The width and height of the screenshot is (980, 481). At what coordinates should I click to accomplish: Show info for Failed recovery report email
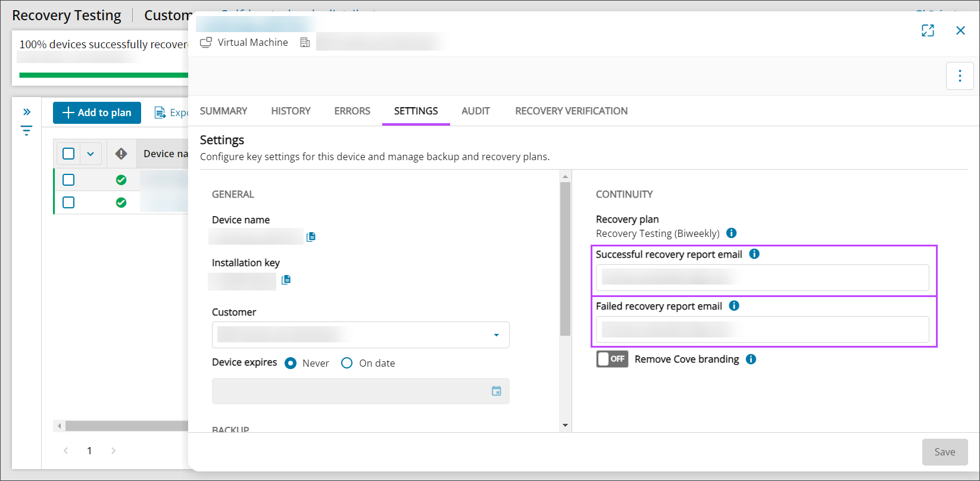tap(734, 306)
